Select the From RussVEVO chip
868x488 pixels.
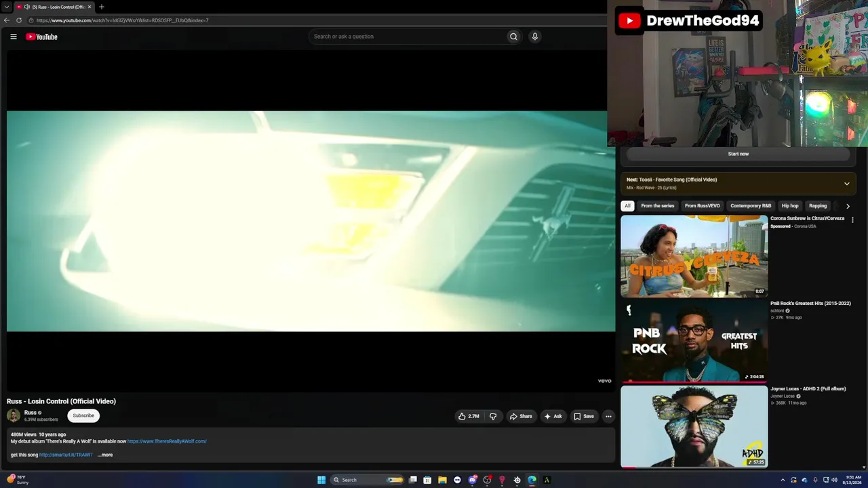point(703,206)
